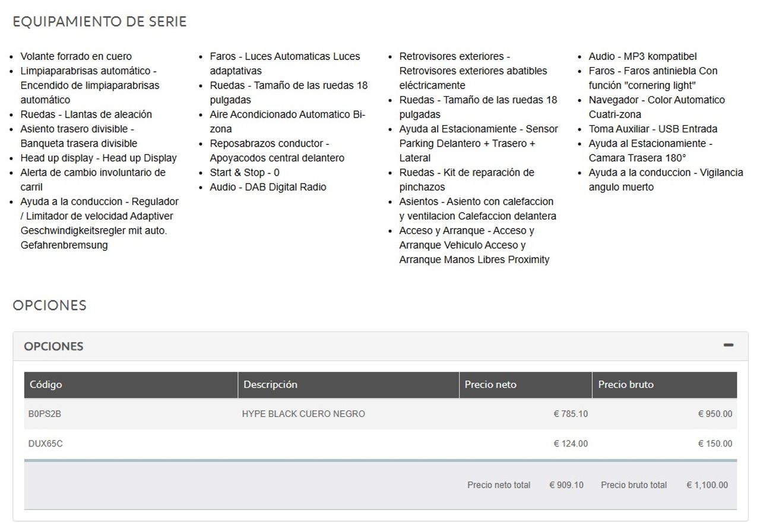Screen dimensions: 760x532
Task: Click the EQUIPAMIENTO DE SERIE heading
Action: click(x=100, y=22)
